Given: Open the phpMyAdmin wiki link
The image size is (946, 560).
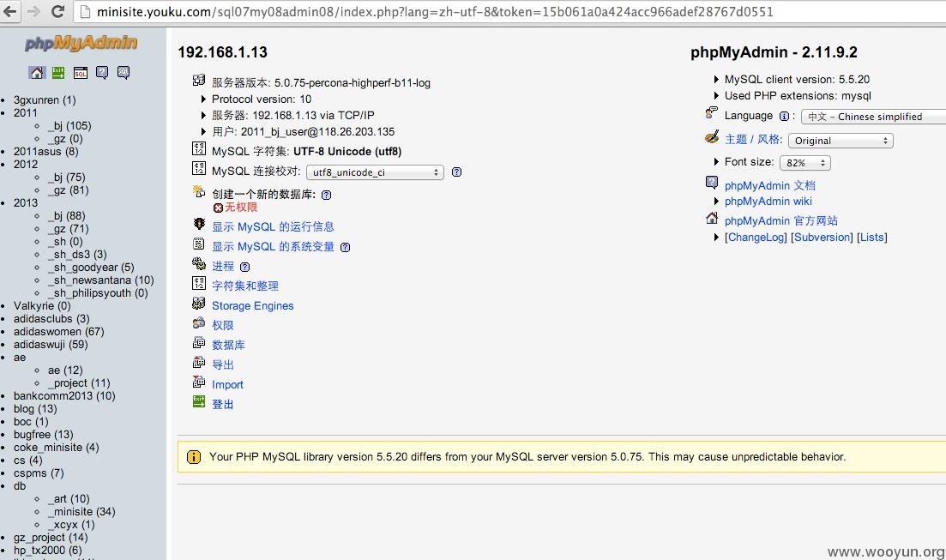Looking at the screenshot, I should (768, 201).
